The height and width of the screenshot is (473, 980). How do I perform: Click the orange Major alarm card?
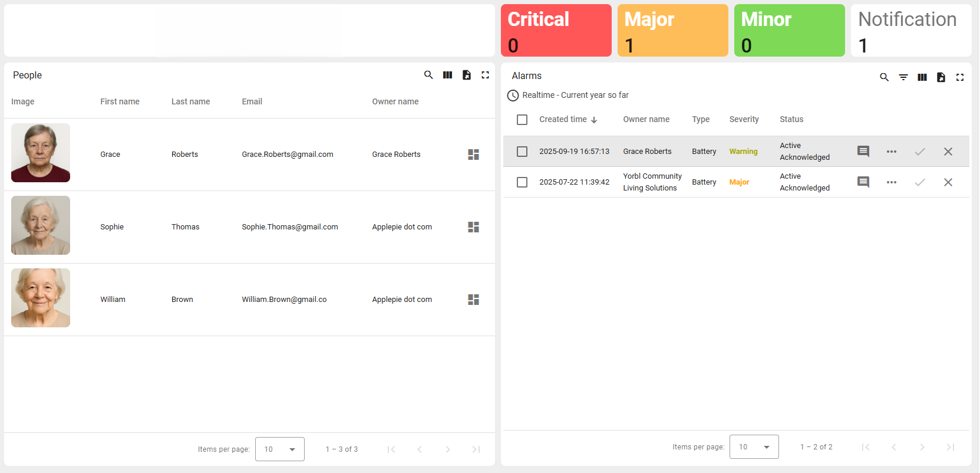point(672,31)
